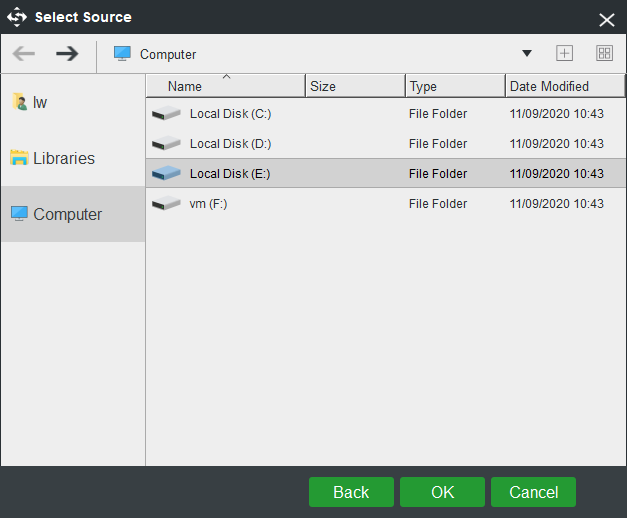Screen dimensions: 627x518
Task: Click File Folder type for vm (F:)
Action: tap(438, 204)
